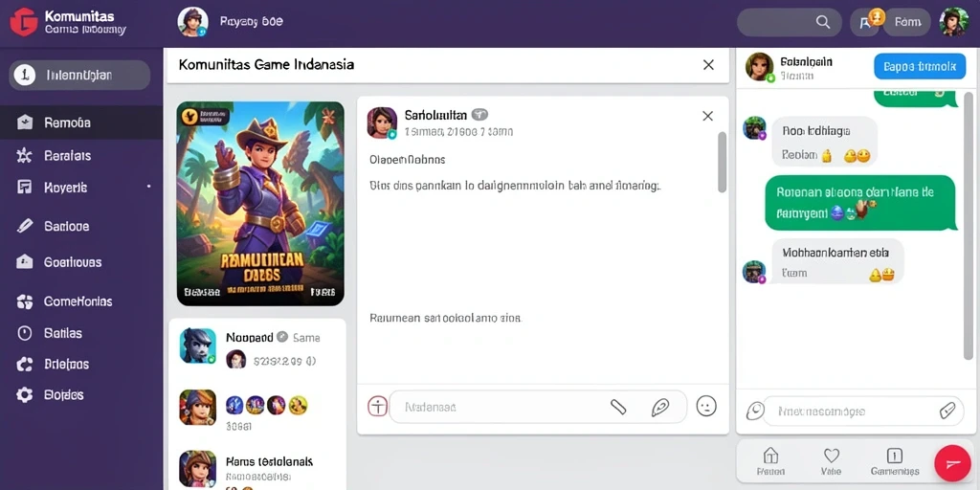Open the settings gear icon in sidebar
Screen dimensions: 980x490
point(24,394)
